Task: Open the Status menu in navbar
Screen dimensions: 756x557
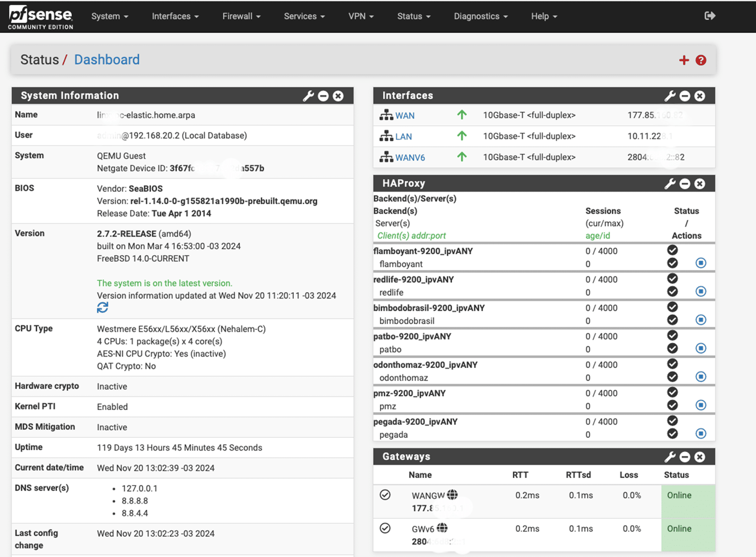Action: click(x=413, y=16)
